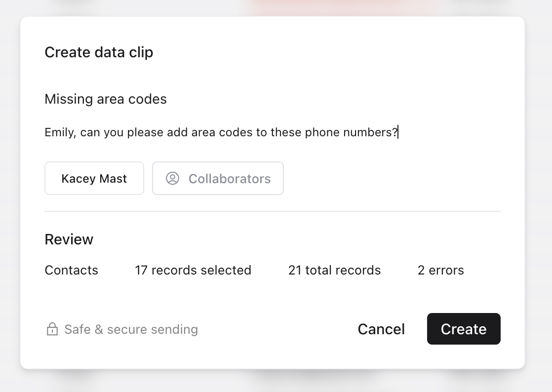Click the 'Create data clip' heading
Screen dimensions: 552x392
[99, 52]
